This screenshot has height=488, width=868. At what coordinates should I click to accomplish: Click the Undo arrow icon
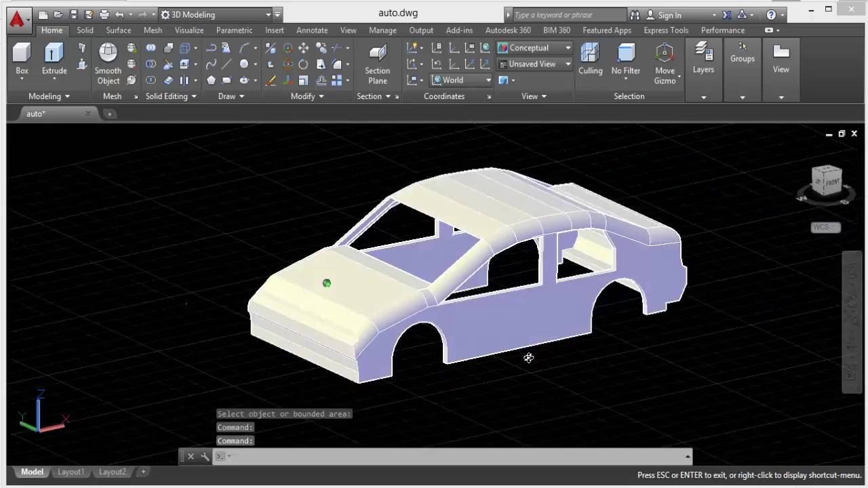(x=119, y=14)
